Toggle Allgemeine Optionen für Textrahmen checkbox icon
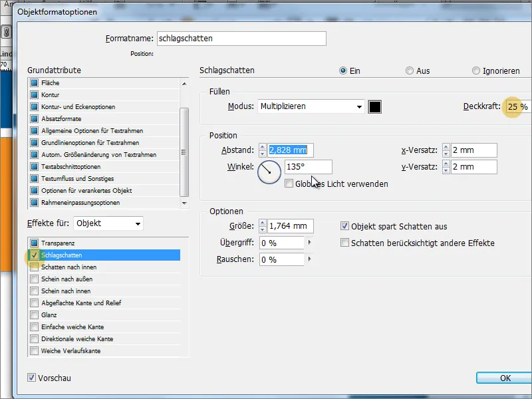The width and height of the screenshot is (532, 399). [x=35, y=130]
